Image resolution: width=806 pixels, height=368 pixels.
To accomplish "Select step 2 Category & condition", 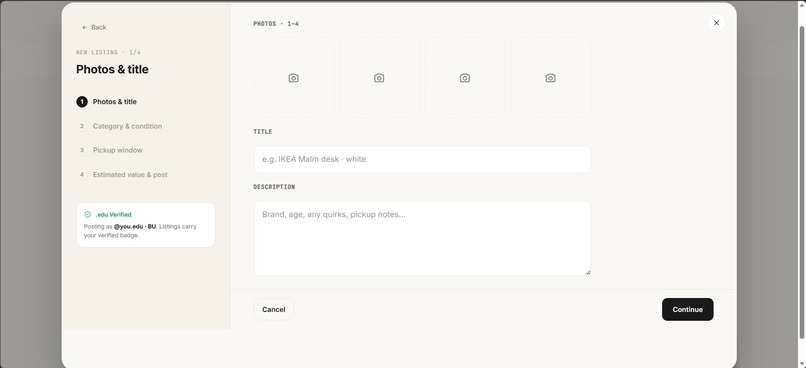I will tap(119, 126).
